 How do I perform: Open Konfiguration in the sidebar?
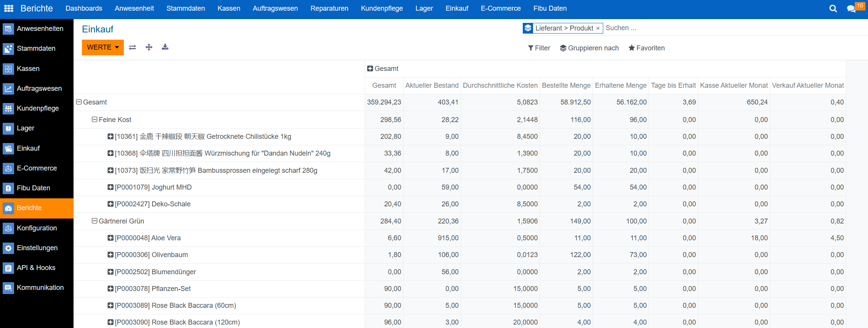point(37,228)
